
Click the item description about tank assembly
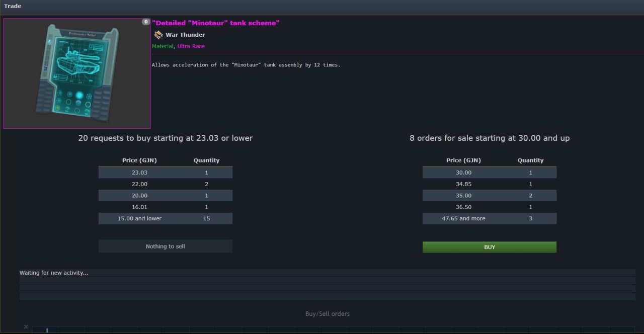(246, 65)
